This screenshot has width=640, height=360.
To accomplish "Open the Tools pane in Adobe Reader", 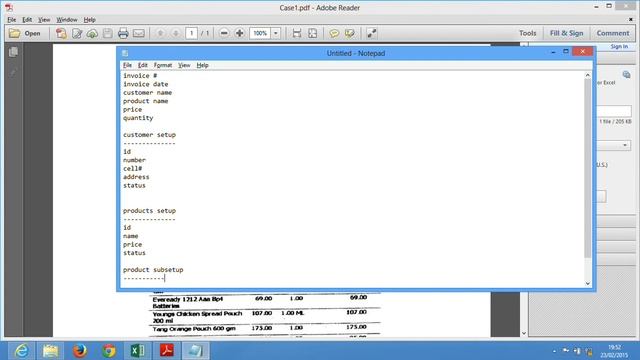I will [x=527, y=33].
